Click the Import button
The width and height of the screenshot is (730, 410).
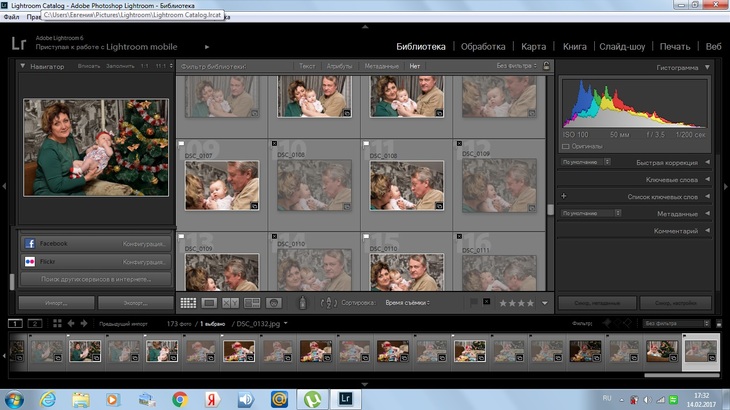coord(56,303)
